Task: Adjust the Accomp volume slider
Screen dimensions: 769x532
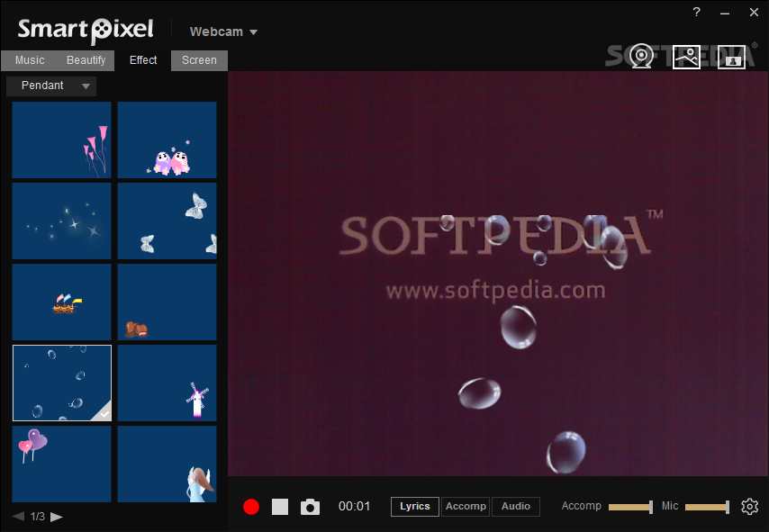Action: [630, 507]
